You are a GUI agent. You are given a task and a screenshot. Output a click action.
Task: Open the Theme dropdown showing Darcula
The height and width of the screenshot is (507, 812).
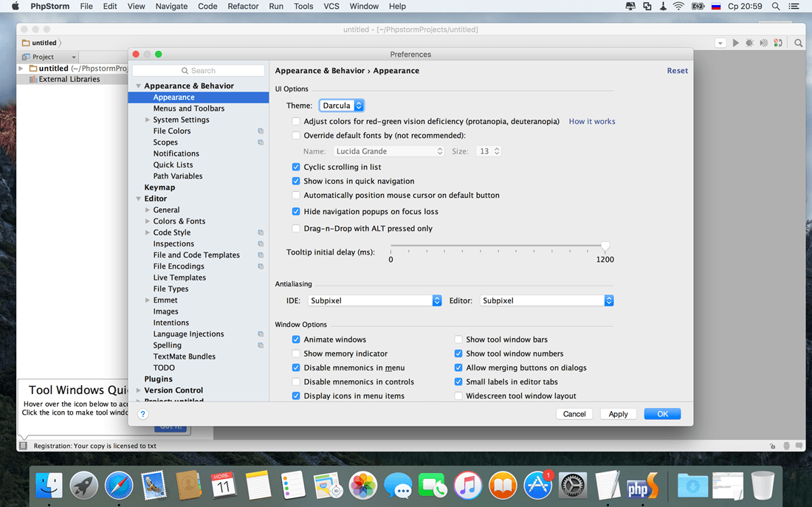point(341,105)
